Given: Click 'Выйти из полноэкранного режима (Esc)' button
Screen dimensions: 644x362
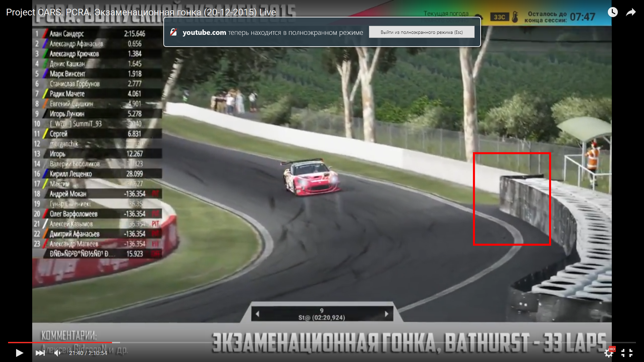Looking at the screenshot, I should coord(421,32).
